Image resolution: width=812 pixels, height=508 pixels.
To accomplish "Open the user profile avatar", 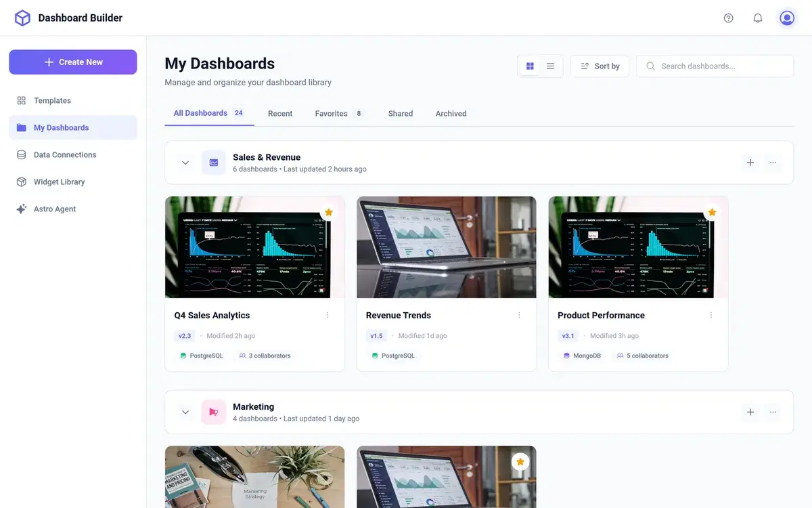I will 787,18.
